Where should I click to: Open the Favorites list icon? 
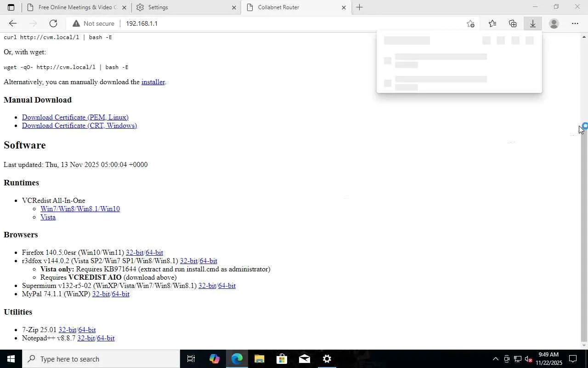tap(492, 23)
